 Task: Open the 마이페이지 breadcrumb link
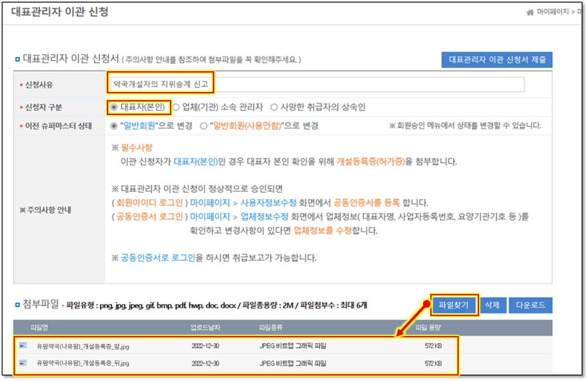coord(553,12)
